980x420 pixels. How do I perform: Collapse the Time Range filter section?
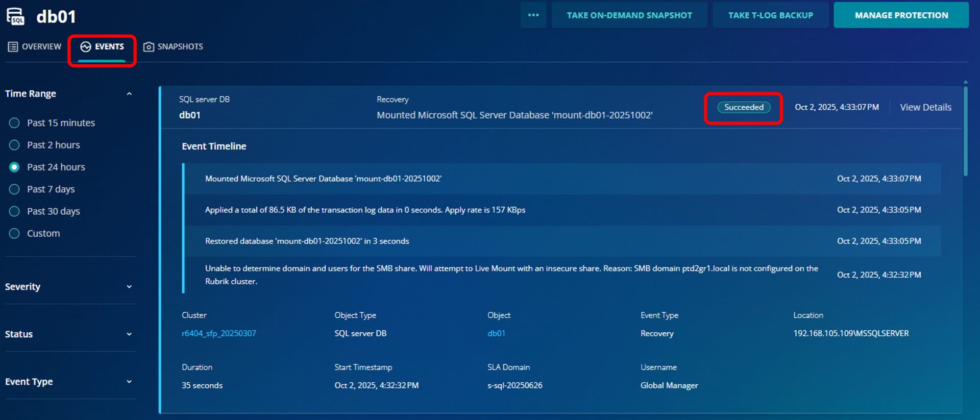click(129, 94)
